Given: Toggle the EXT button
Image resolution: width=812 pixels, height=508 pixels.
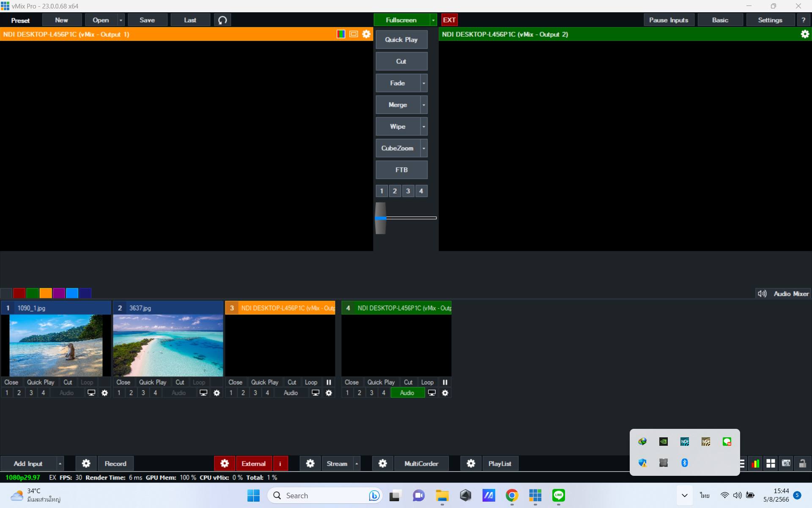Looking at the screenshot, I should [449, 20].
